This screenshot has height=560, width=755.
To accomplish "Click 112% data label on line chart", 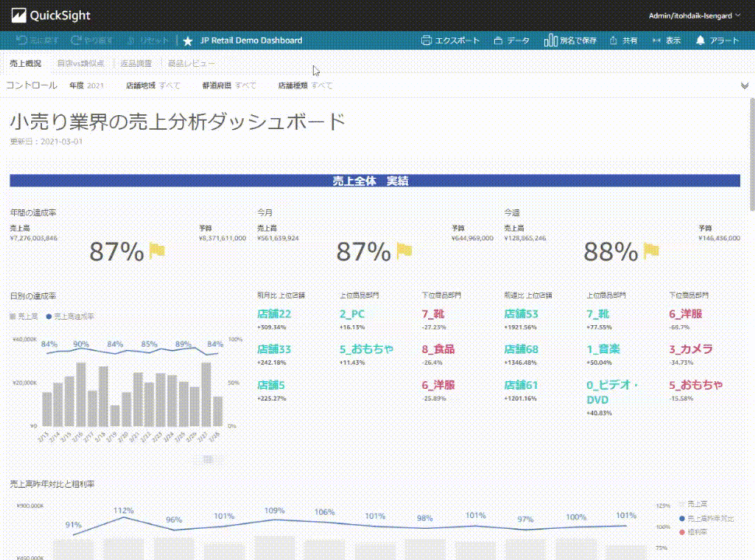I will pos(124,510).
